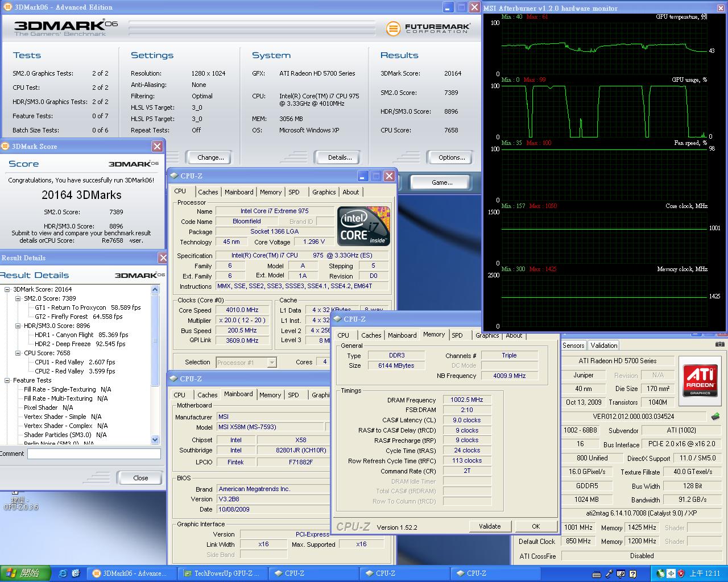The width and height of the screenshot is (728, 582).
Task: Collapse the CPU Score: 7658 node
Action: tap(18, 353)
